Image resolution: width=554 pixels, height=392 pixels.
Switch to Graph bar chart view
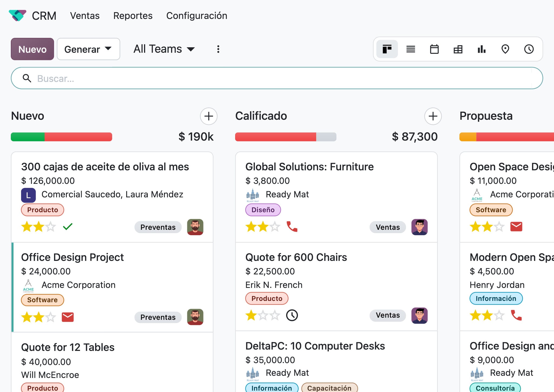pos(482,49)
